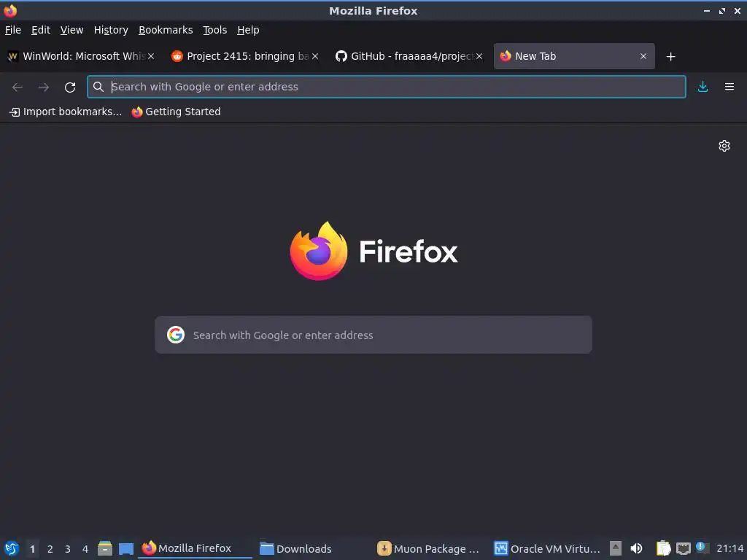
Task: Open the Downloads panel in toolbar
Action: pos(703,87)
